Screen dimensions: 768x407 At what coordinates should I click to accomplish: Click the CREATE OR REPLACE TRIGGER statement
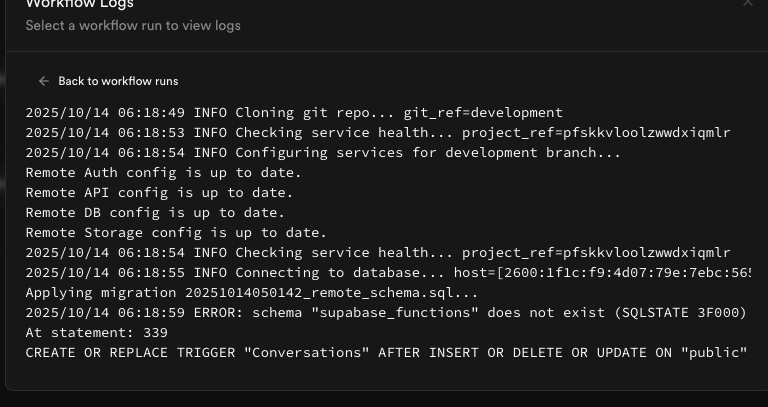point(386,353)
